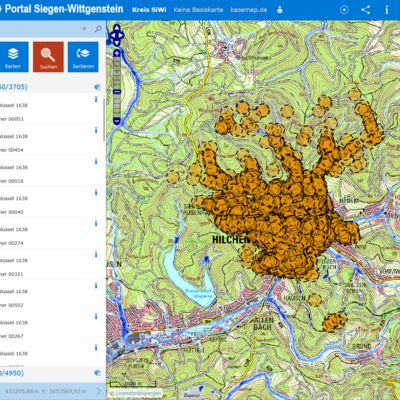Show info for result 00454

pyautogui.click(x=96, y=130)
